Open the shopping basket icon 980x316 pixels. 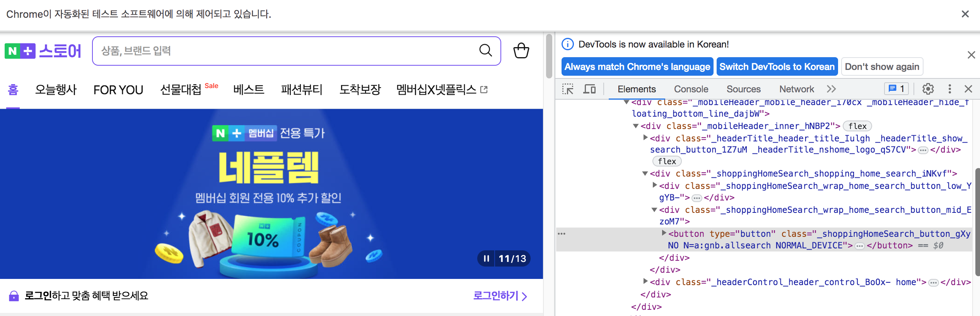coord(521,51)
